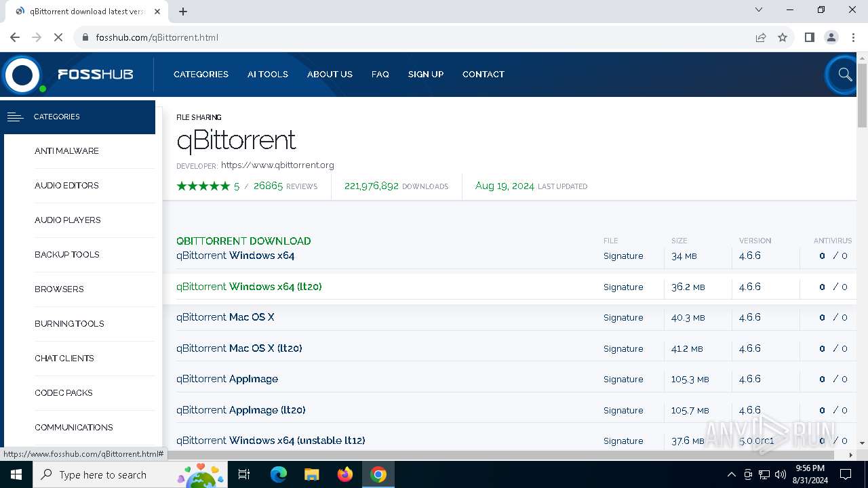Open a new browser tab
This screenshot has height=488, width=868.
point(183,12)
